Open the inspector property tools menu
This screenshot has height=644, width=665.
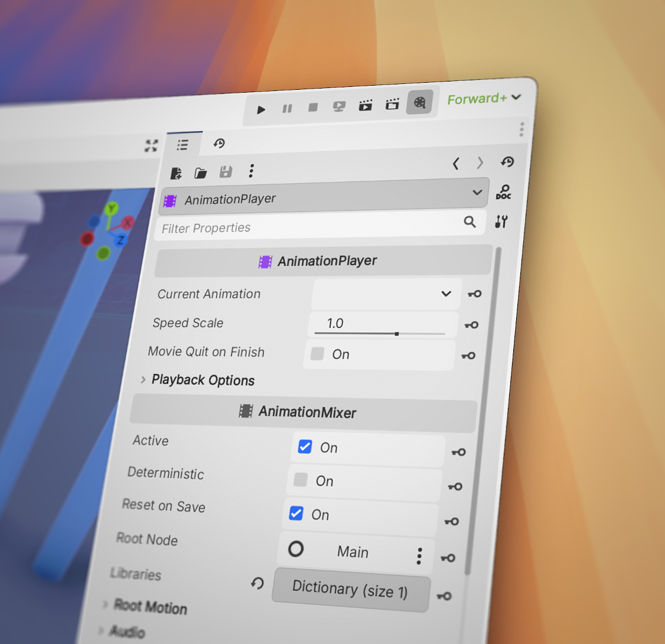[501, 222]
